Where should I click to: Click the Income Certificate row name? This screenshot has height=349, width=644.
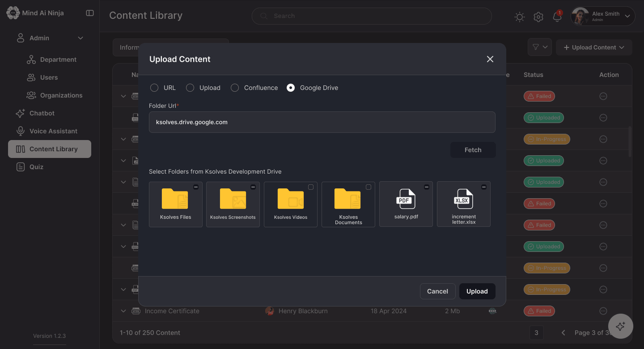[172, 311]
